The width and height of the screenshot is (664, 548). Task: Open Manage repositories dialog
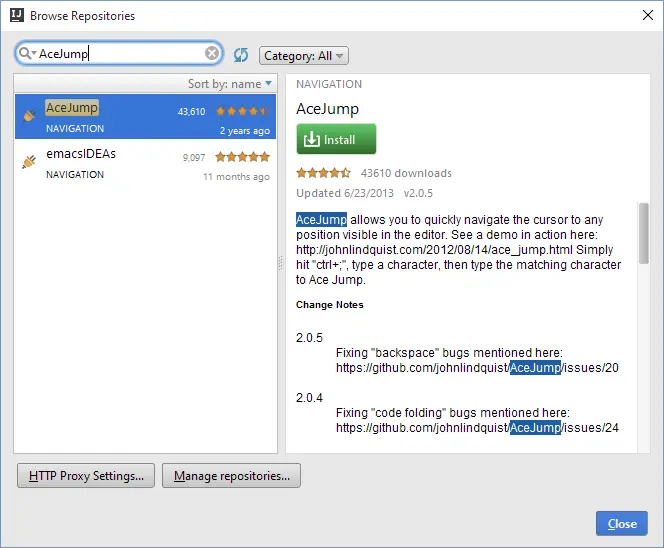[231, 476]
